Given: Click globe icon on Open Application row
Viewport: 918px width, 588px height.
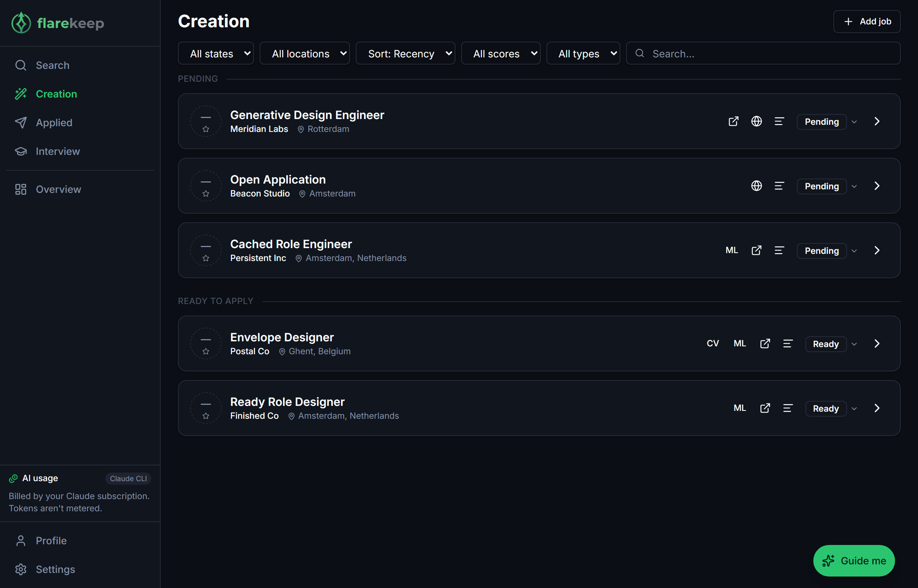Looking at the screenshot, I should (756, 186).
